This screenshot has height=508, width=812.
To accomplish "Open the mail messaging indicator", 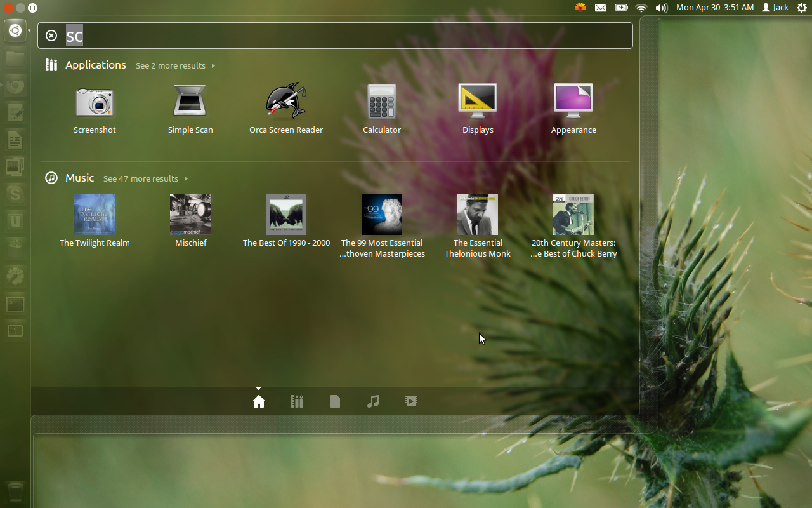I will pyautogui.click(x=601, y=8).
